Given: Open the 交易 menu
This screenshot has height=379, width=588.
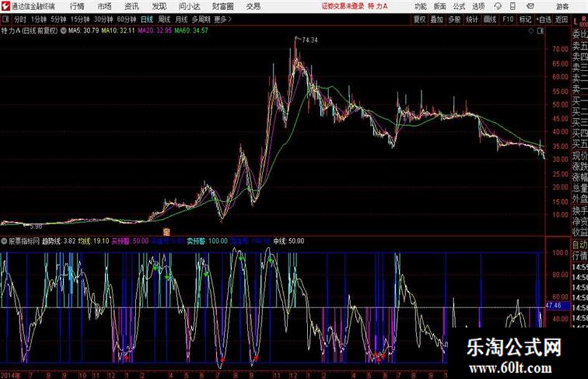Looking at the screenshot, I should tap(253, 6).
